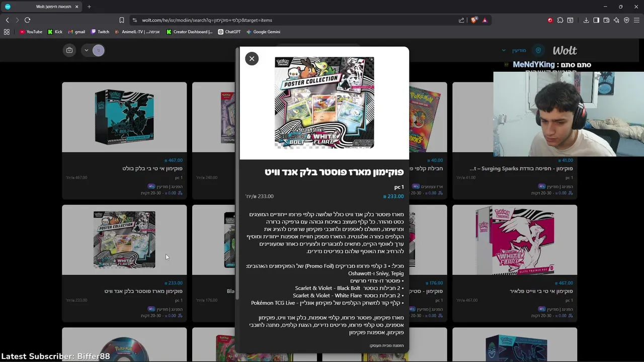Close the Wolt browser tab

point(76,7)
